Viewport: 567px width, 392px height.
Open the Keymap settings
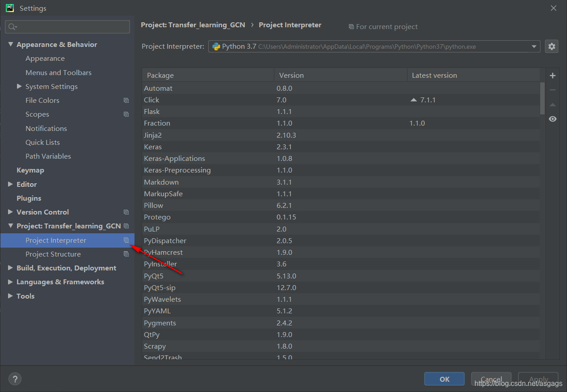[30, 170]
